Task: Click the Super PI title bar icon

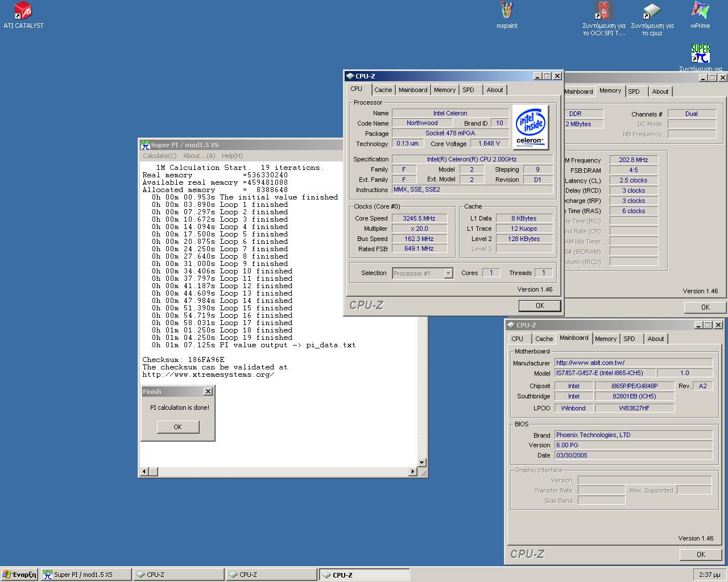Action: pos(145,145)
